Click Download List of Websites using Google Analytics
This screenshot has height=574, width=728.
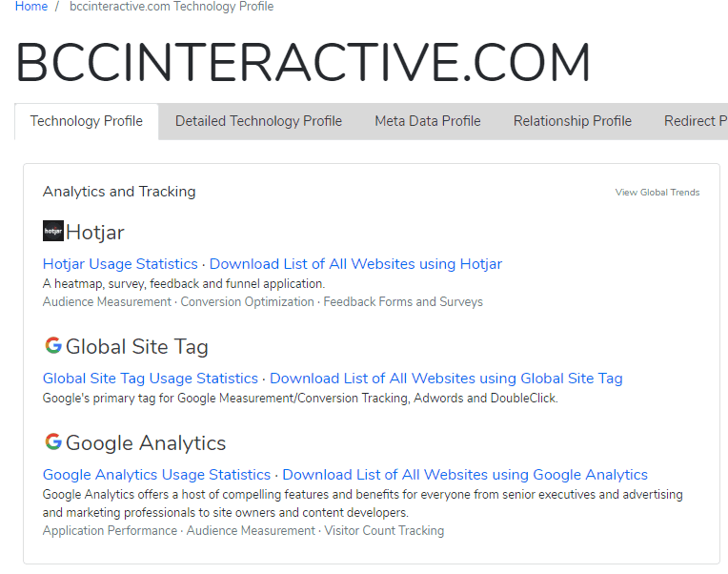click(x=465, y=475)
